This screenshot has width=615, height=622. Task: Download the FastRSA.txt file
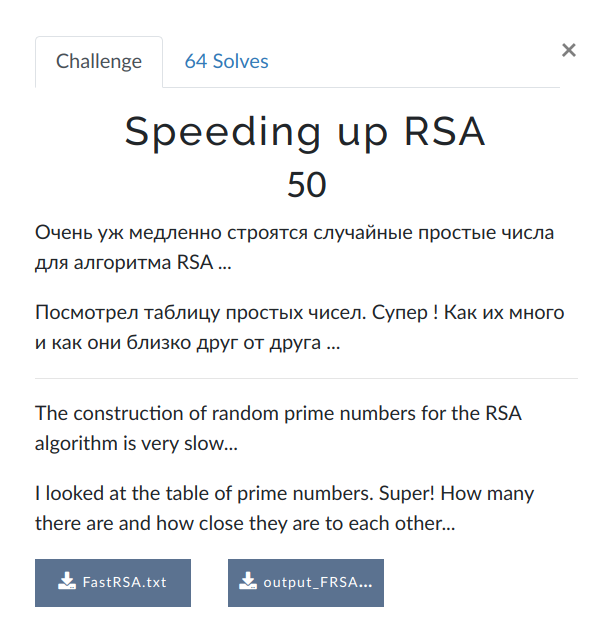(x=113, y=583)
